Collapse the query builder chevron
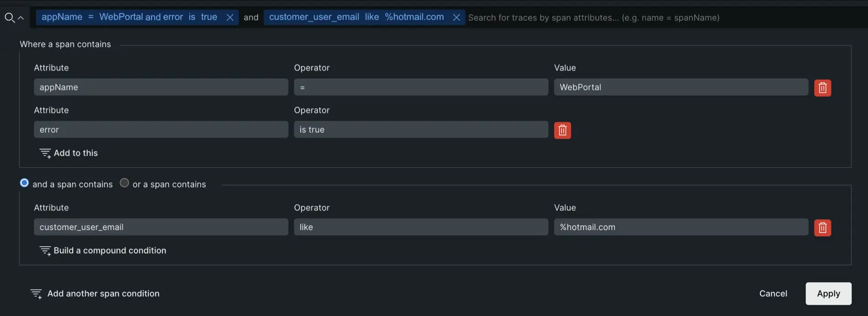Screen dimensions: 868x316 click(x=21, y=18)
